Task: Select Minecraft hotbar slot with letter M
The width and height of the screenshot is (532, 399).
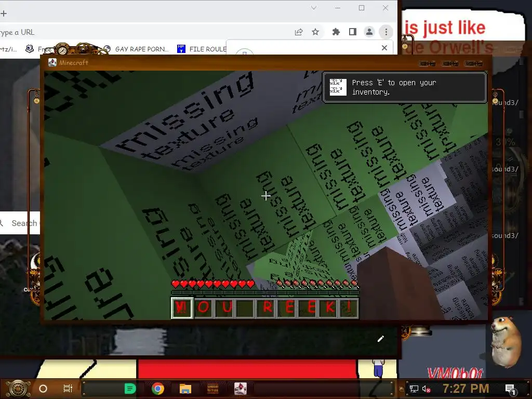Action: (182, 308)
